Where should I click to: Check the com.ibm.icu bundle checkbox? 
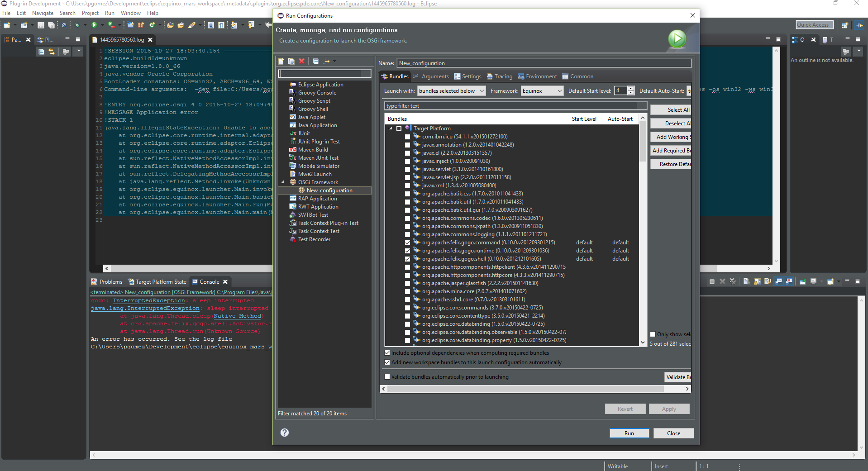407,137
